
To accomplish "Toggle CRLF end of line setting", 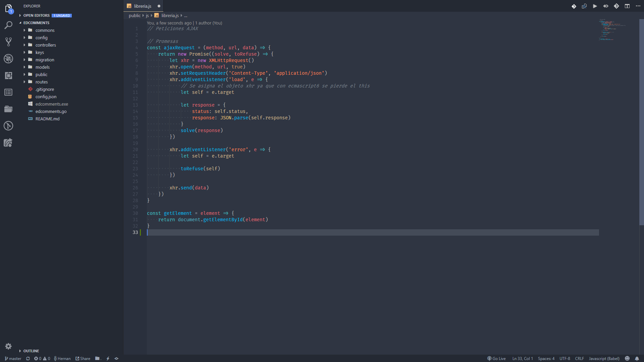I will coord(579,358).
